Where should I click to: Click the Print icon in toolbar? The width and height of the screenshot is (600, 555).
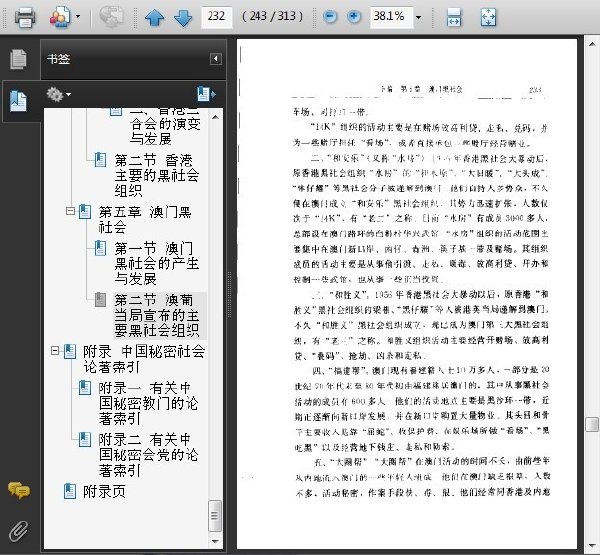(25, 17)
